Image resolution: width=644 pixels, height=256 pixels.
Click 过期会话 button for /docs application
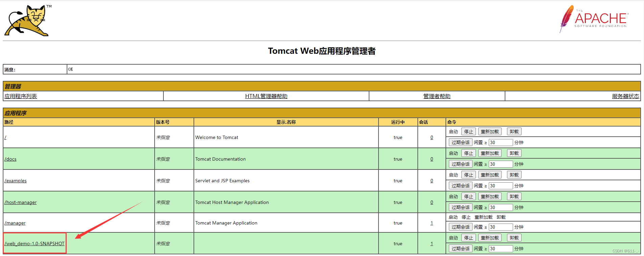click(460, 164)
